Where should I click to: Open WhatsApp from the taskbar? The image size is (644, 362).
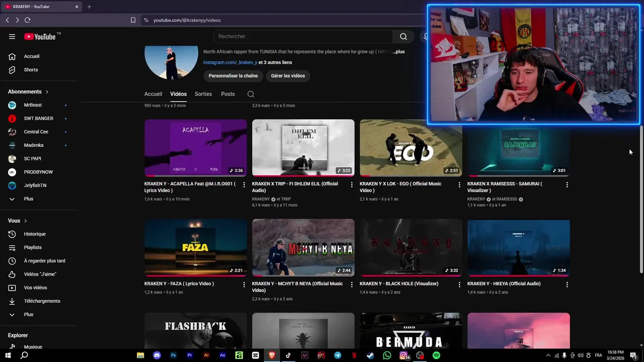pyautogui.click(x=387, y=355)
